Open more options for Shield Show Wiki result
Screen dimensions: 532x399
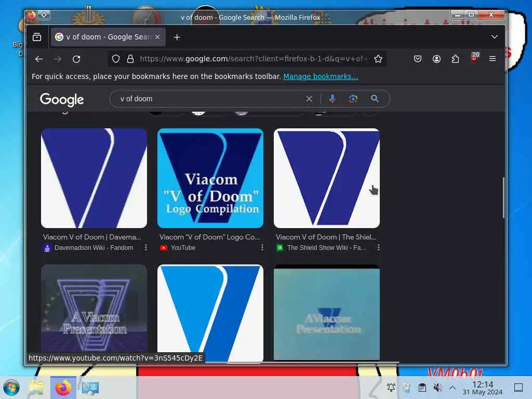(378, 247)
